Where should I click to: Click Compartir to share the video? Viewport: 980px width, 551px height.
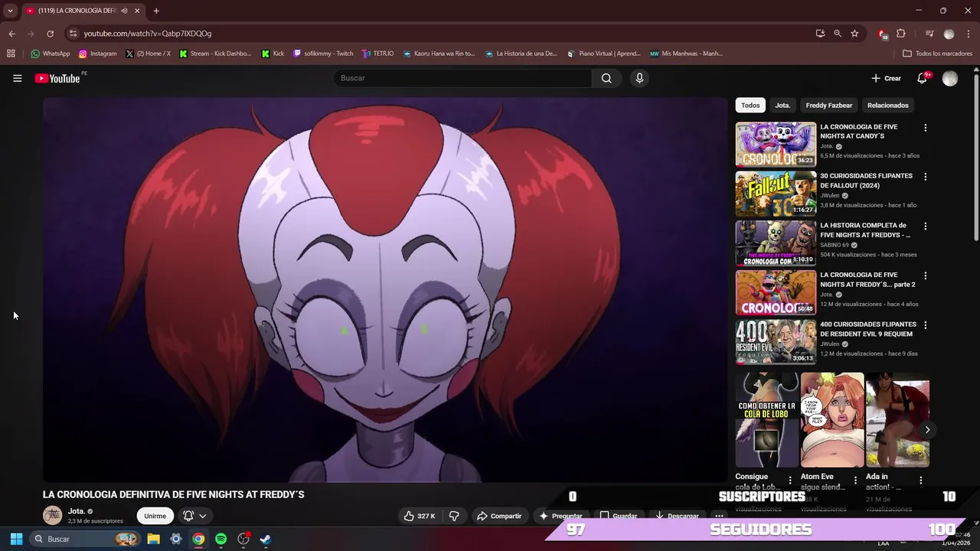pyautogui.click(x=499, y=516)
